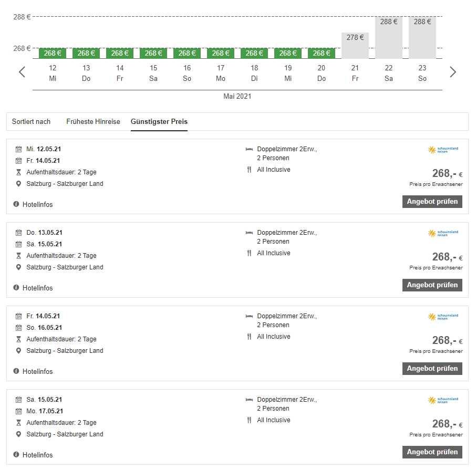The height and width of the screenshot is (470, 476).
Task: Click schauinsland reisen logo in fourth offer
Action: 443,400
